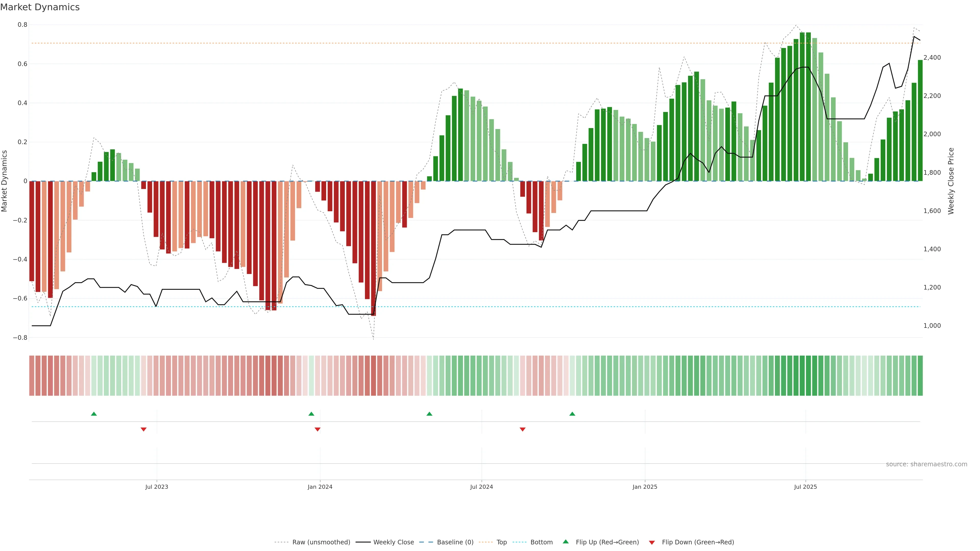Click the red flip-down triangle after Jul 2024
Image resolution: width=980 pixels, height=551 pixels.
click(x=523, y=429)
